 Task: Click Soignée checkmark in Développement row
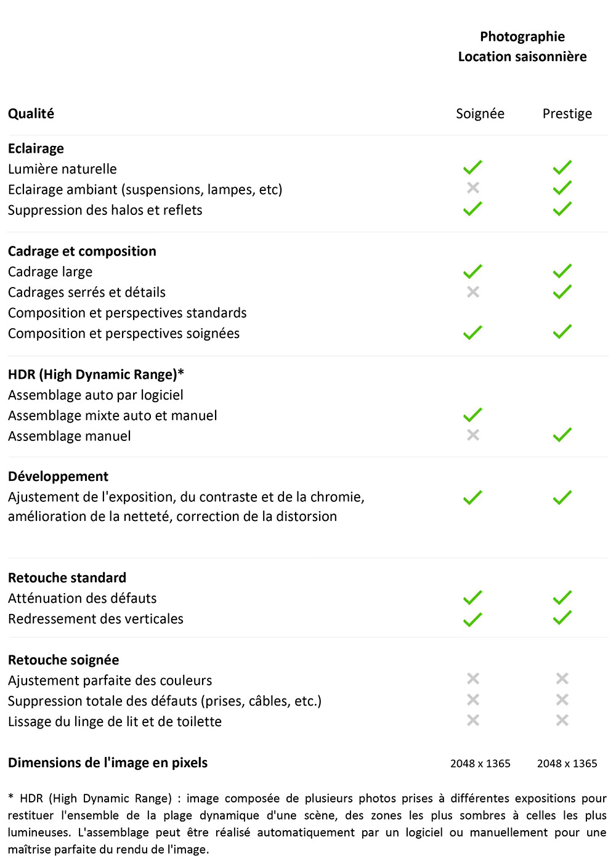coord(472,498)
